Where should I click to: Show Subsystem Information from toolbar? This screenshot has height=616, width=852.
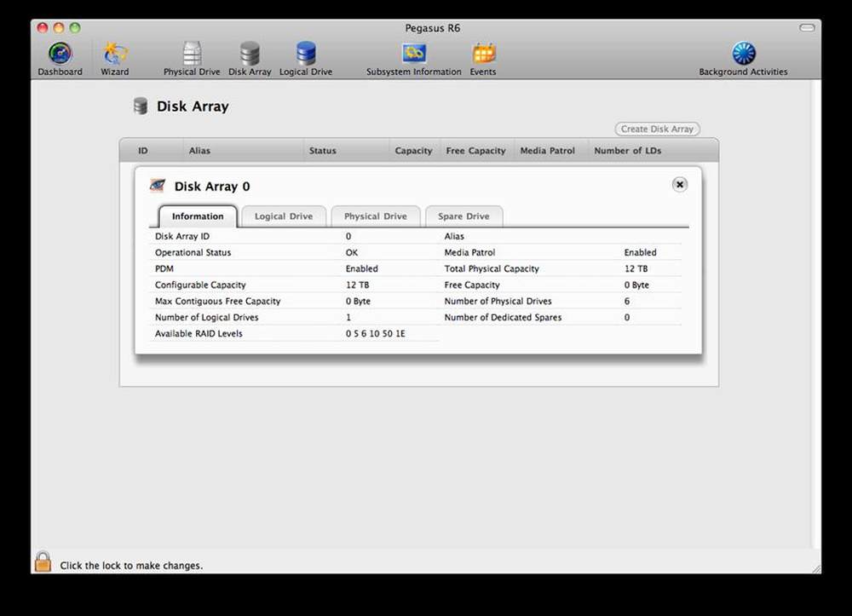pyautogui.click(x=413, y=59)
